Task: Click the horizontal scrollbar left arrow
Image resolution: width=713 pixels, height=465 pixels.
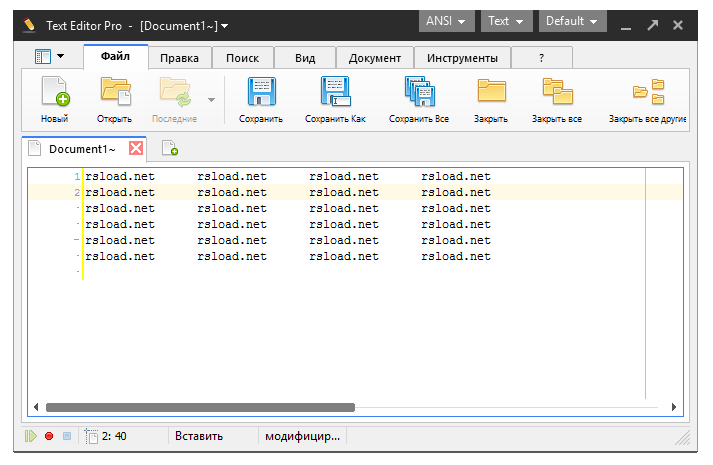Action: pos(36,407)
